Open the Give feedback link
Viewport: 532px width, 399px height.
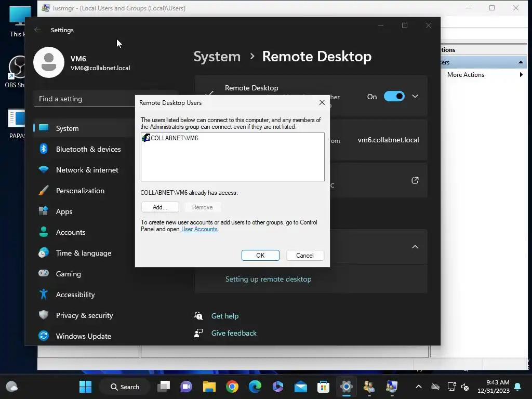tap(234, 333)
